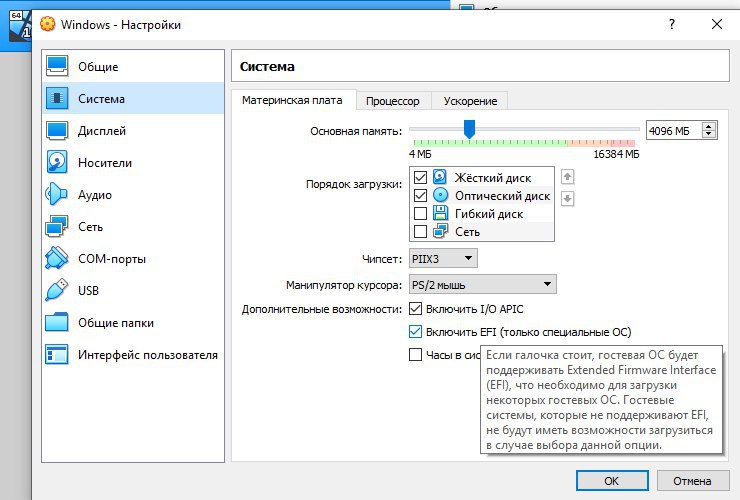The image size is (740, 500).
Task: Click the 4 МБ minimum label
Action: click(x=420, y=154)
